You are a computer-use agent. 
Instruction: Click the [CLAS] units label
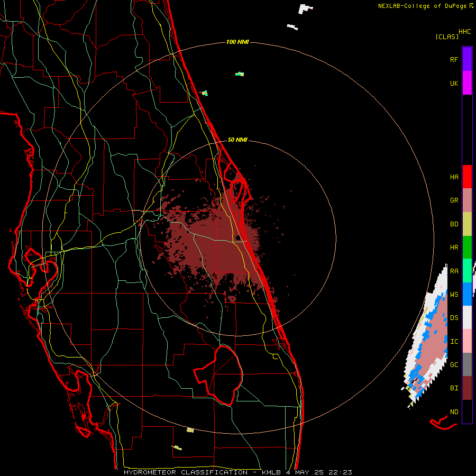pyautogui.click(x=447, y=37)
